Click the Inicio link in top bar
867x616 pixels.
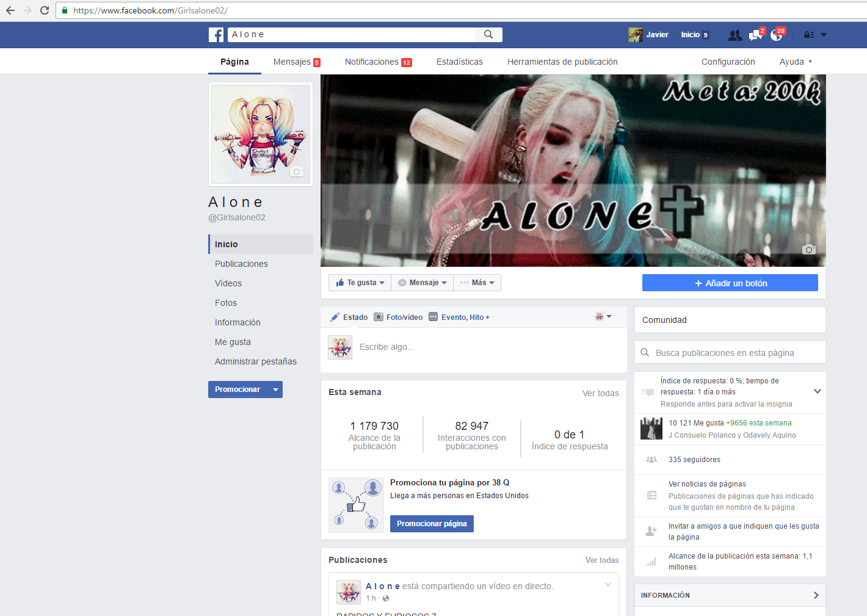tap(691, 35)
